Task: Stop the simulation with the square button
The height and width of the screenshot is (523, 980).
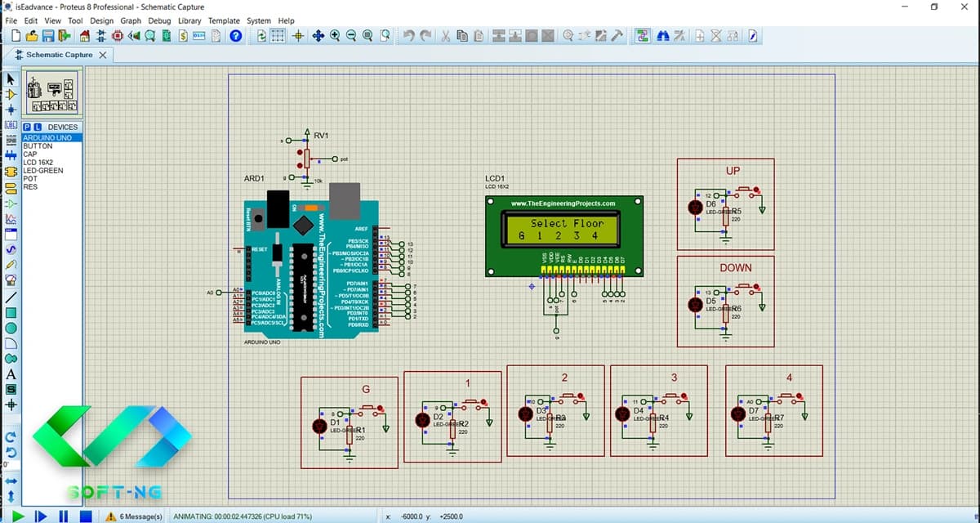Action: [86, 516]
